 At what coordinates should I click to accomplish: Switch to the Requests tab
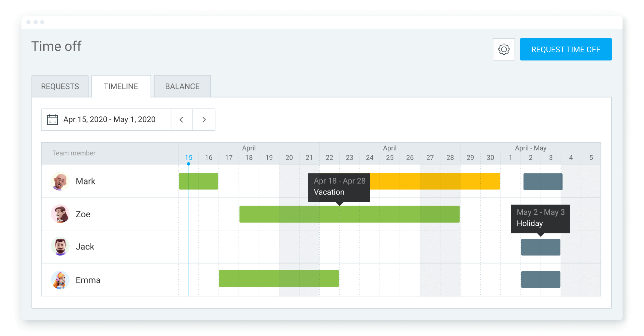[x=60, y=87]
